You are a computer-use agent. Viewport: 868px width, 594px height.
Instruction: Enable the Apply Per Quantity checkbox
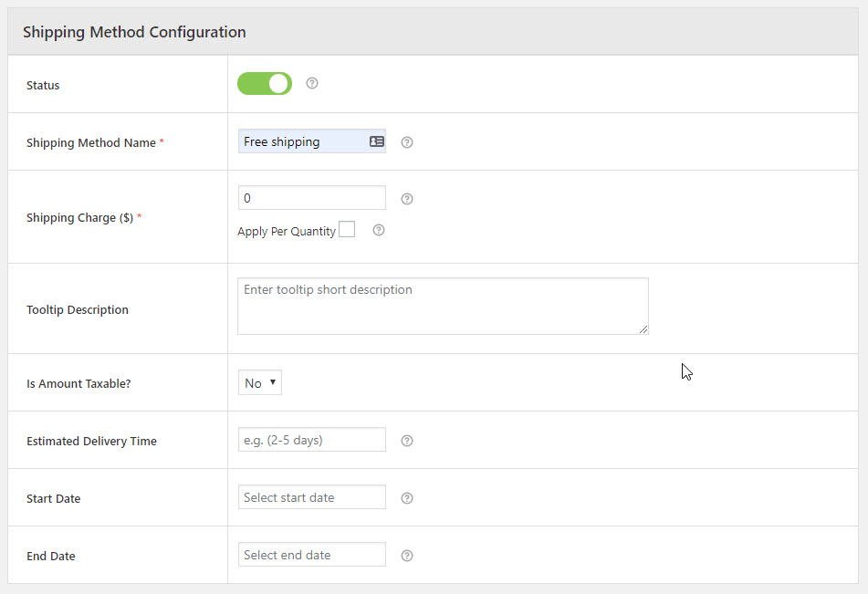347,229
